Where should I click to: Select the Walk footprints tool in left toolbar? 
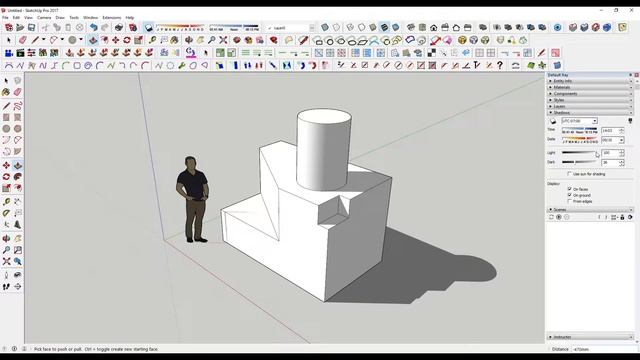pyautogui.click(x=6, y=287)
